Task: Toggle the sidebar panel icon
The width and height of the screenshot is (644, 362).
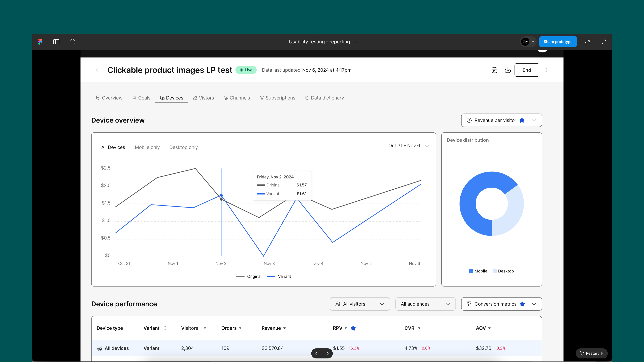Action: coord(56,42)
